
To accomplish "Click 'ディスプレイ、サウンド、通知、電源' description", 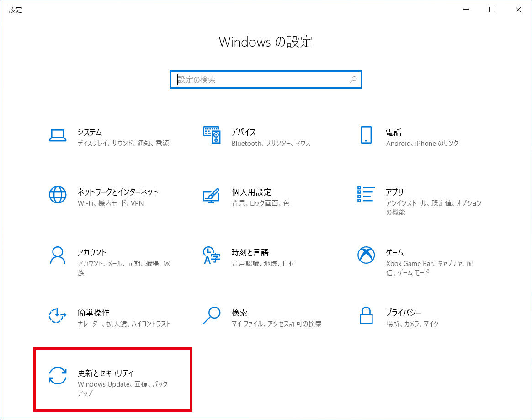I will pyautogui.click(x=123, y=143).
